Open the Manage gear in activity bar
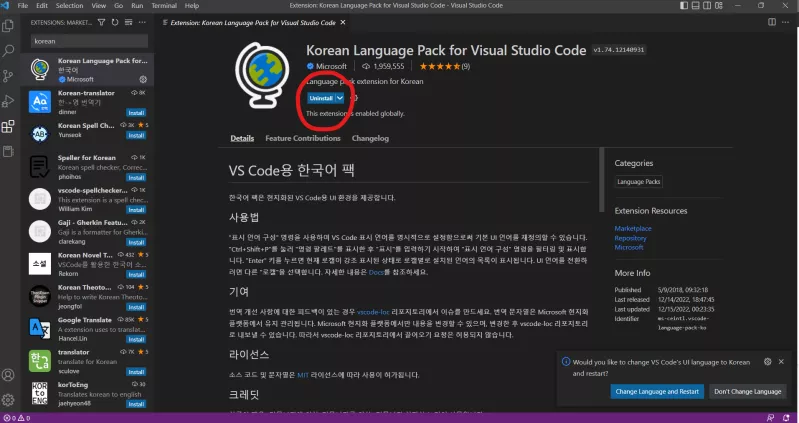The width and height of the screenshot is (799, 423). click(8, 400)
